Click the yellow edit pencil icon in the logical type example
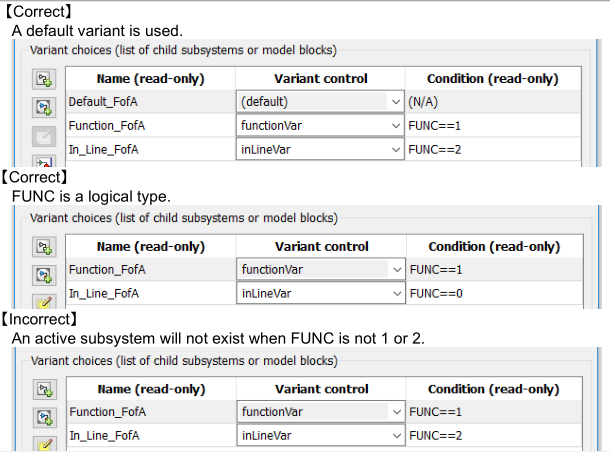This screenshot has width=610, height=454. (x=46, y=301)
